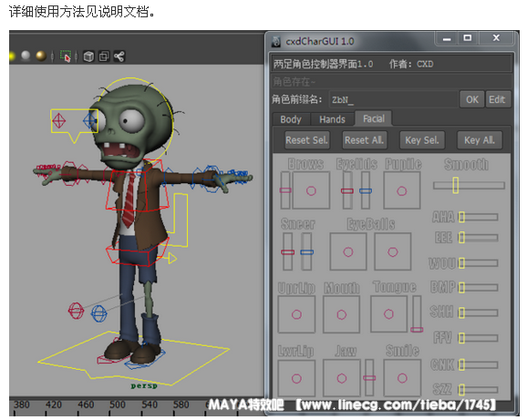Click the gold sphere shading icon
This screenshot has width=527, height=420.
41,56
